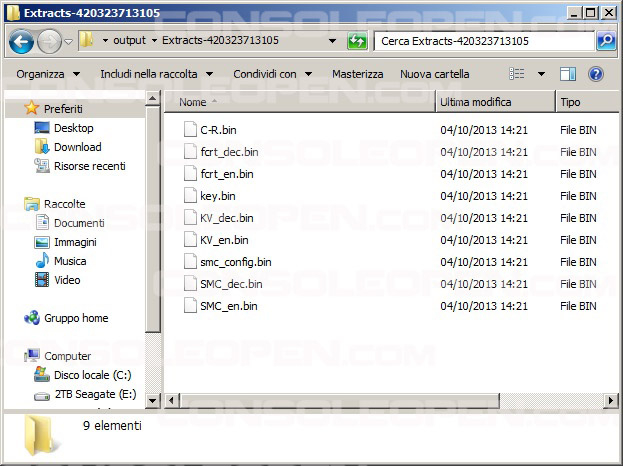Viewport: 623px width, 466px height.
Task: Select the smc_config.bin file
Action: 235,262
